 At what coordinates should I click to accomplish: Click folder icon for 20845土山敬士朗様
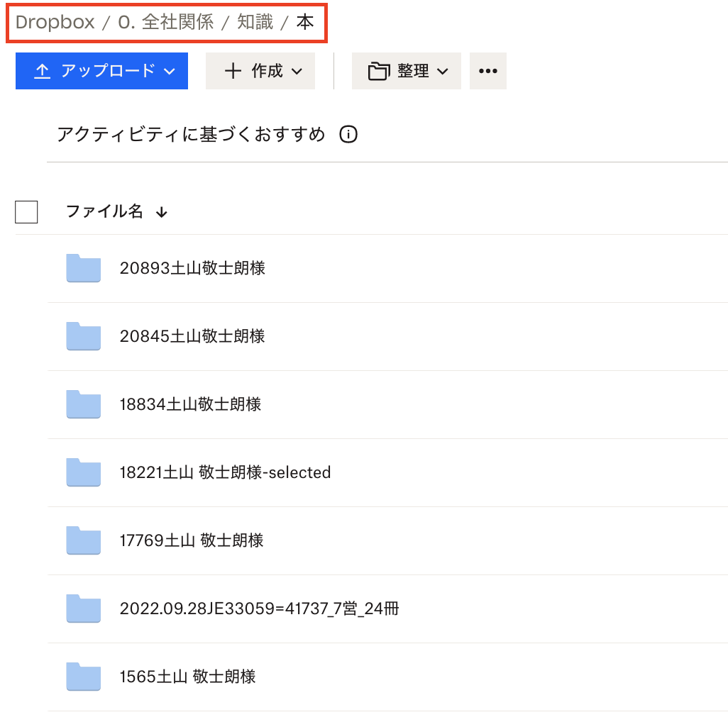tap(83, 336)
